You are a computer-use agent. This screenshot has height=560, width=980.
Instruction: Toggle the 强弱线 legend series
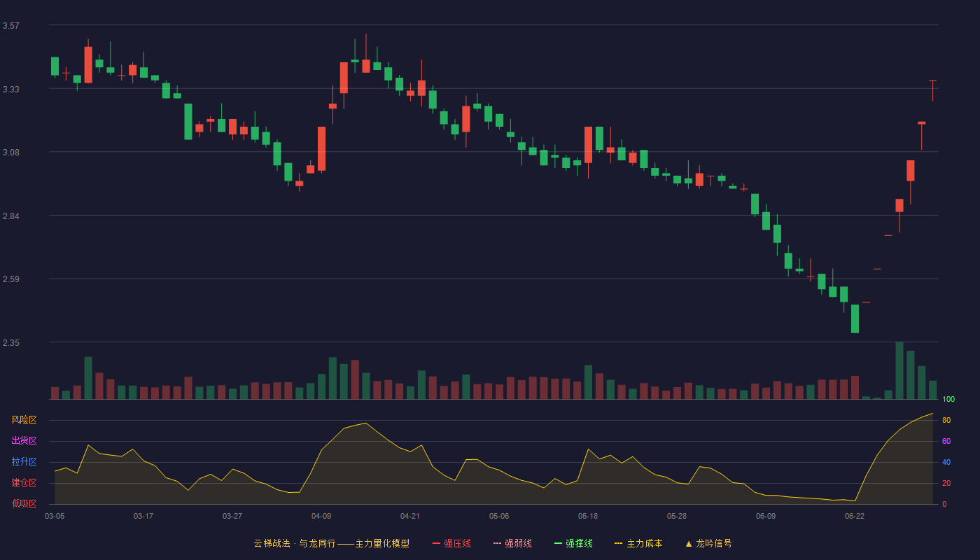(x=512, y=543)
